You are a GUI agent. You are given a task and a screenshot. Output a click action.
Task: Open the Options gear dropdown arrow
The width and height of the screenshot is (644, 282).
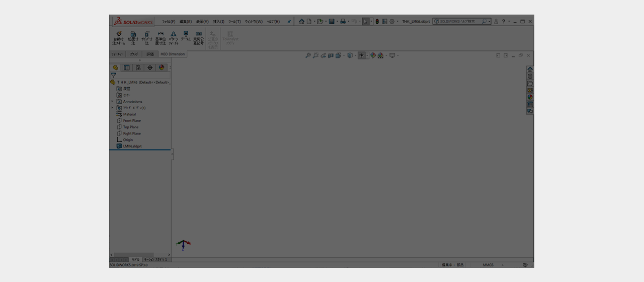[x=397, y=22]
